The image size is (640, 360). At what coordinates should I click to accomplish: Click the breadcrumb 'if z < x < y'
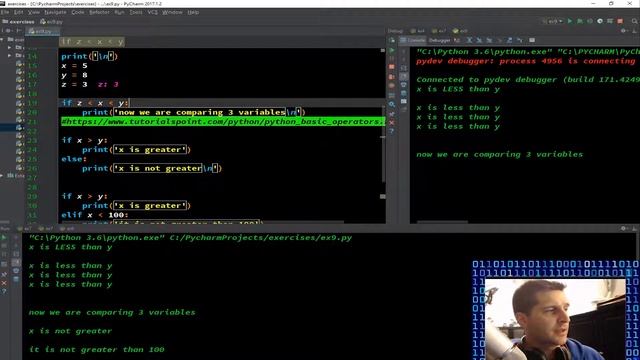tap(92, 42)
